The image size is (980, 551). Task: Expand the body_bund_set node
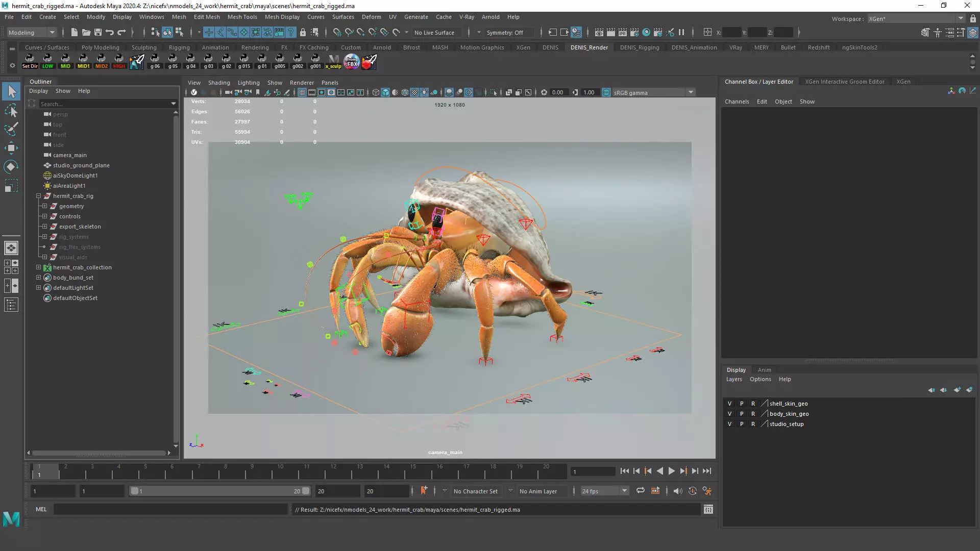tap(38, 278)
